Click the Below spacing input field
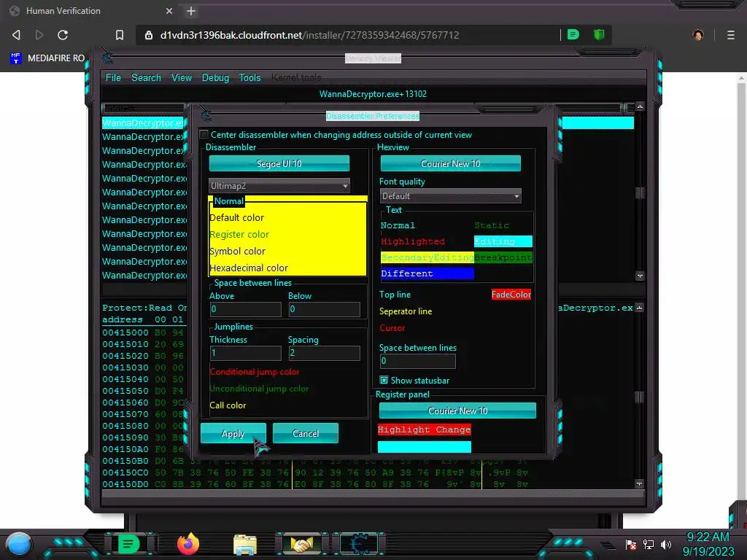The height and width of the screenshot is (560, 747). click(324, 309)
